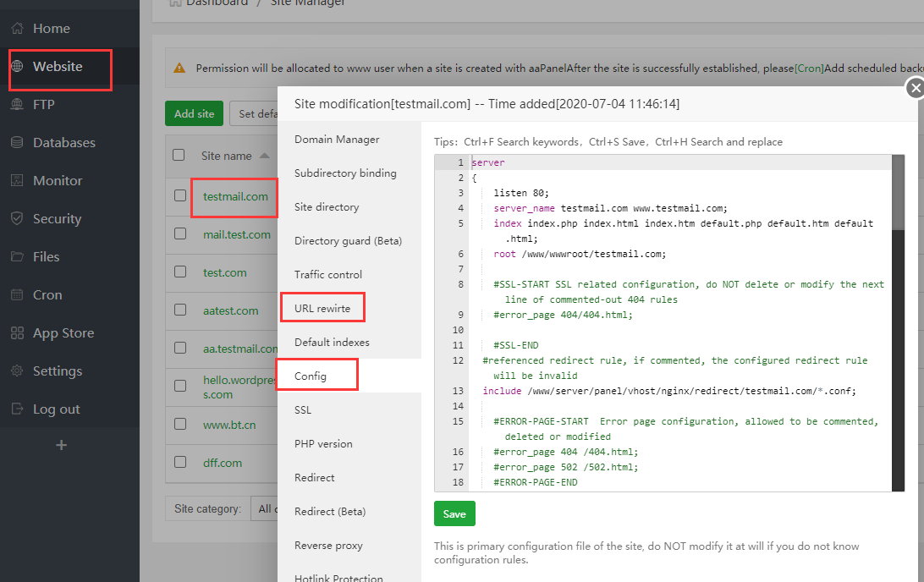Switch to the URL rewrite tab

pos(322,309)
